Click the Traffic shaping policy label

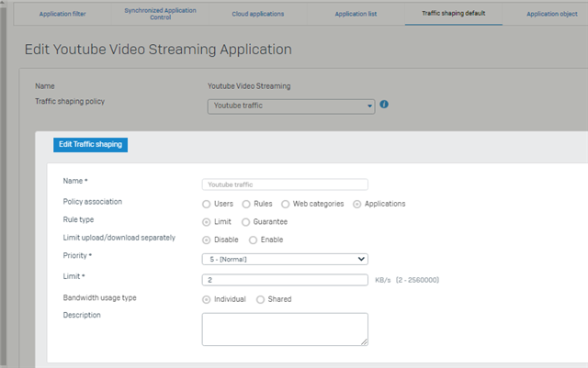70,102
